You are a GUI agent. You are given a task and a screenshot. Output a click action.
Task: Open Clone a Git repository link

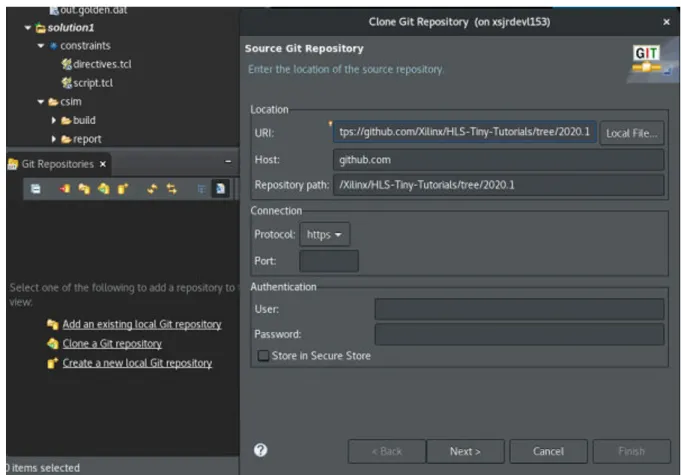pos(112,343)
